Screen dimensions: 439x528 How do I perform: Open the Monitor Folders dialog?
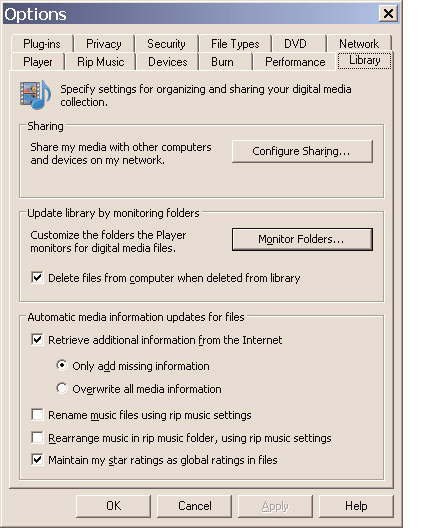point(302,239)
